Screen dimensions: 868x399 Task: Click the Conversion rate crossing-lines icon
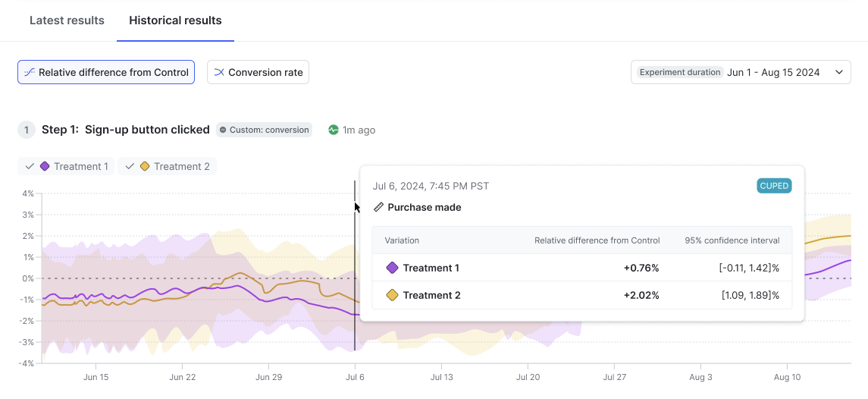(x=219, y=72)
